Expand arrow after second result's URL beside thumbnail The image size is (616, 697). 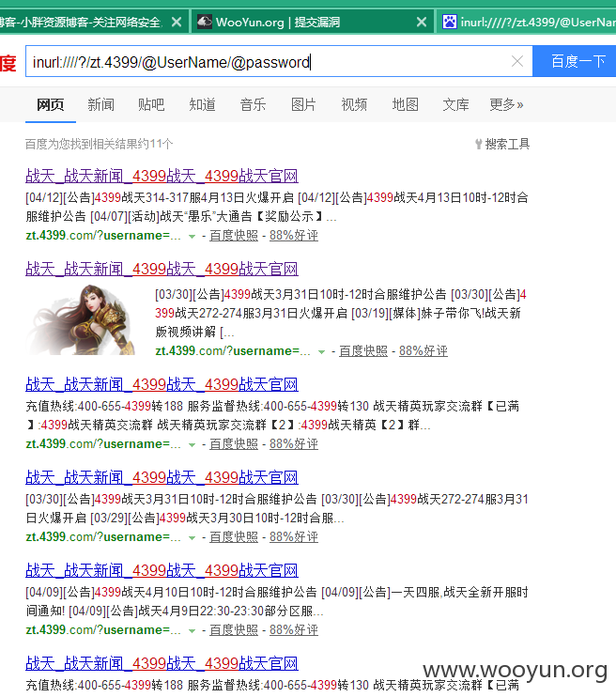click(x=321, y=352)
